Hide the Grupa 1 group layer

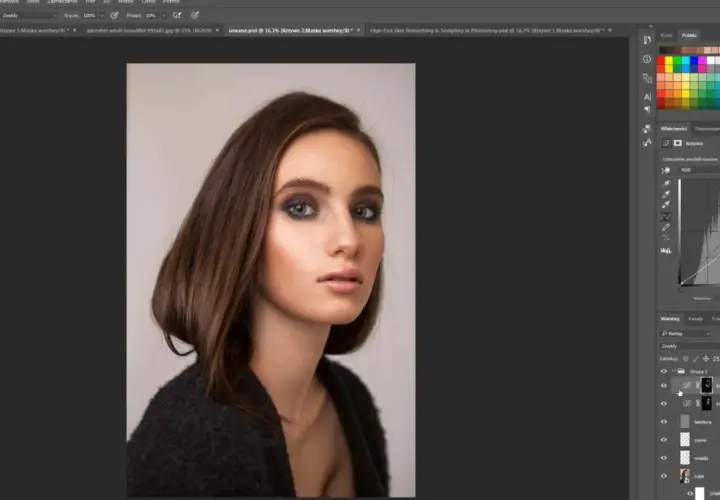click(664, 371)
